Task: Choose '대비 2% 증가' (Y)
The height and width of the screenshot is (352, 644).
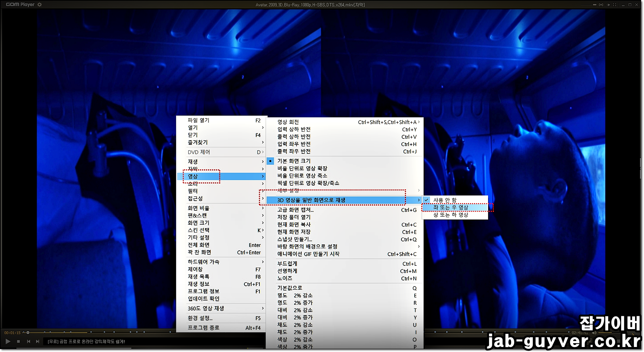Action: click(345, 317)
